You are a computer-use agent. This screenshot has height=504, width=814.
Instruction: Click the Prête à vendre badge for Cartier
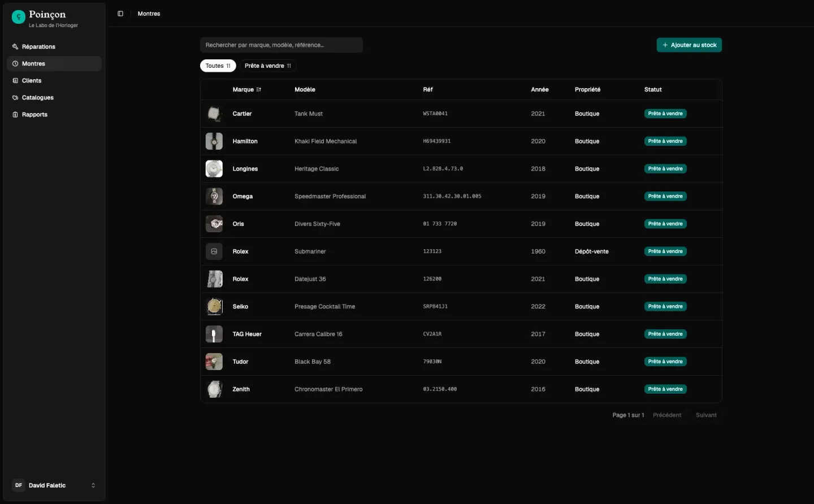[665, 114]
